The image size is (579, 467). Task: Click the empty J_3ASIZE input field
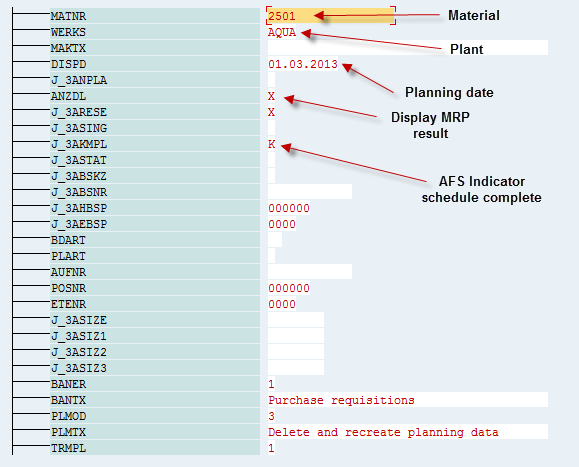point(296,320)
